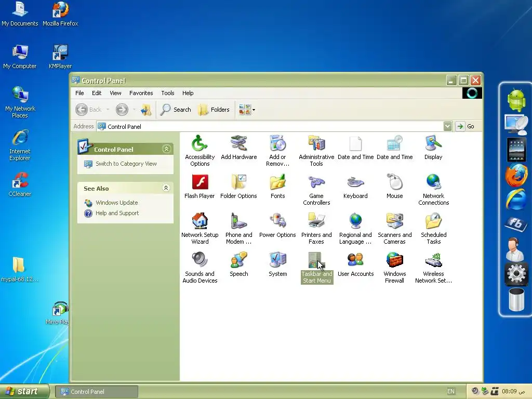The width and height of the screenshot is (532, 399).
Task: Open Accessibility Options applet
Action: point(199,151)
